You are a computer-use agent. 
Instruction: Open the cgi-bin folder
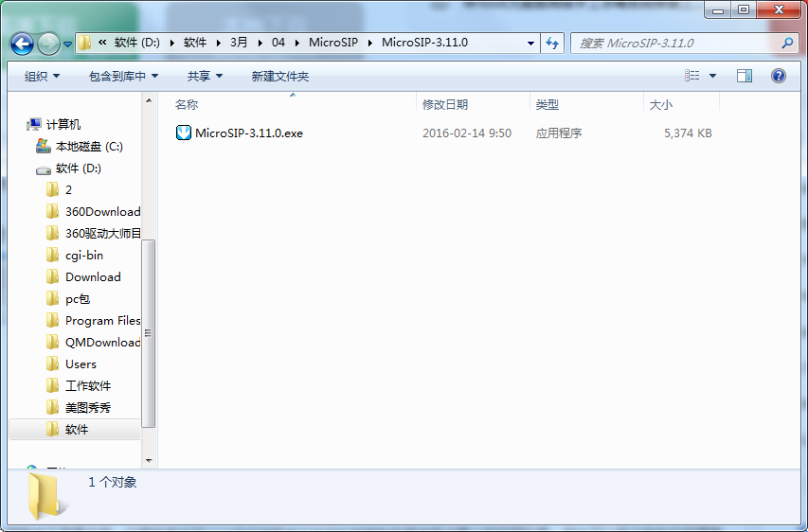tap(84, 256)
